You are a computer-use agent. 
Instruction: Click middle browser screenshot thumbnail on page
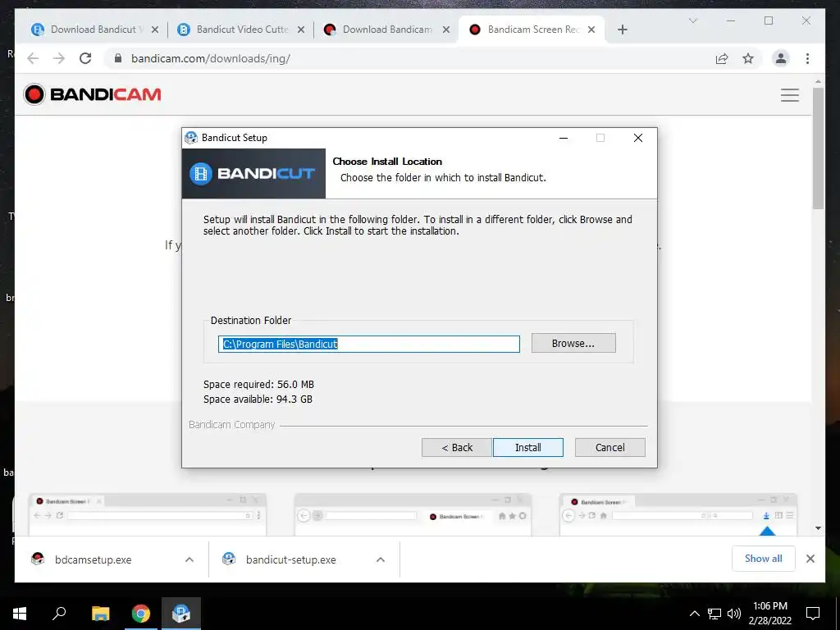click(413, 515)
